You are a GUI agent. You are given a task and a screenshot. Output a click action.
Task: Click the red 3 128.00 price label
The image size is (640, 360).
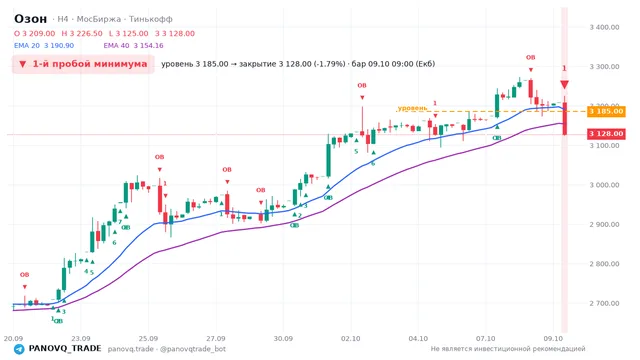606,134
